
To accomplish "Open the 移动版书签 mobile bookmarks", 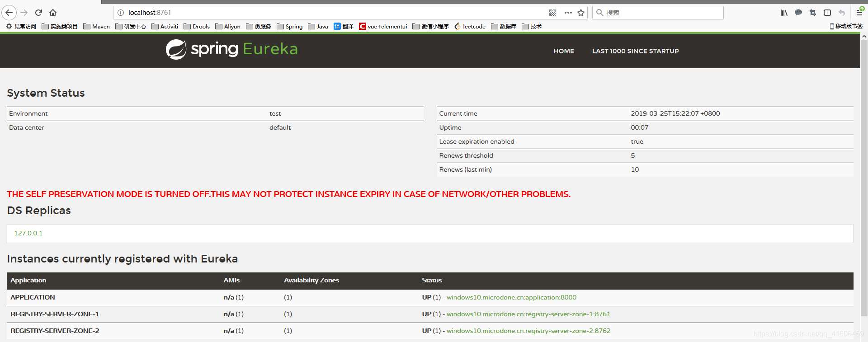I will 846,26.
